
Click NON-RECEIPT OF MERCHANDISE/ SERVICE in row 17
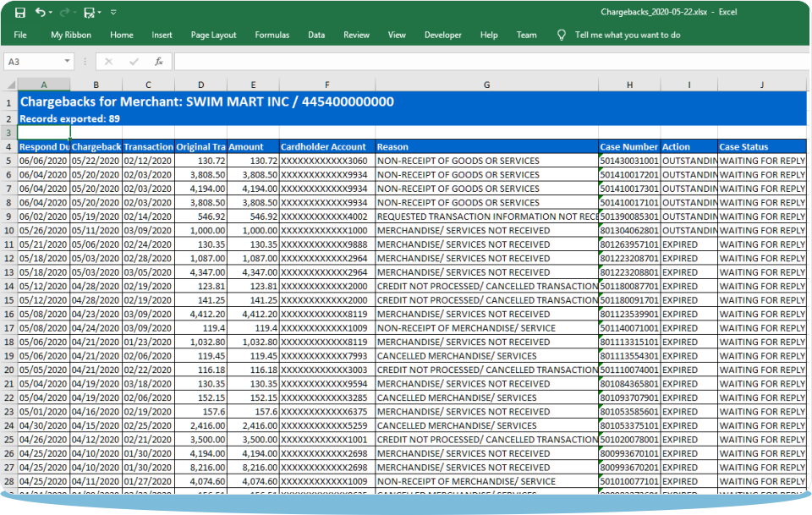(487, 328)
